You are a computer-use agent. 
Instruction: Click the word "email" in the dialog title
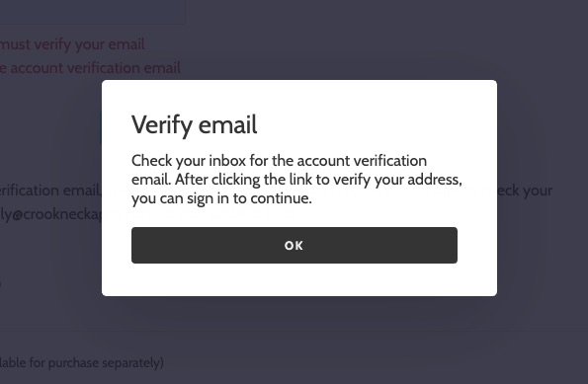tap(227, 124)
